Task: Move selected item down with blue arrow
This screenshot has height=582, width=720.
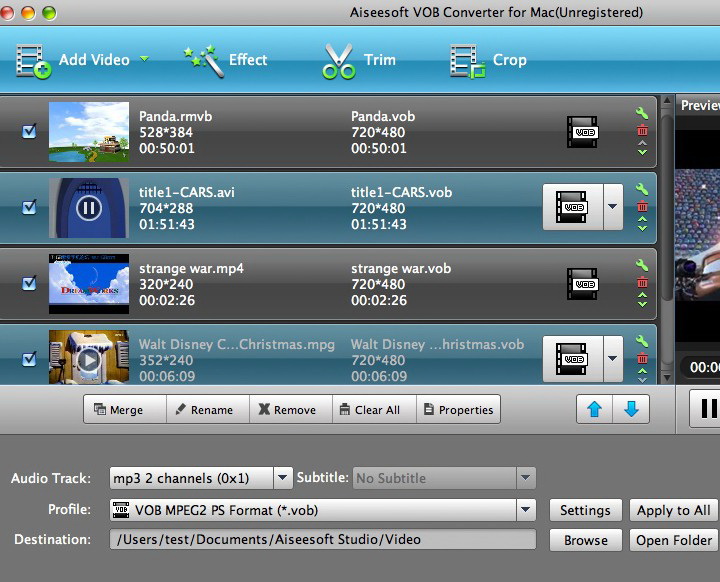Action: (x=631, y=409)
